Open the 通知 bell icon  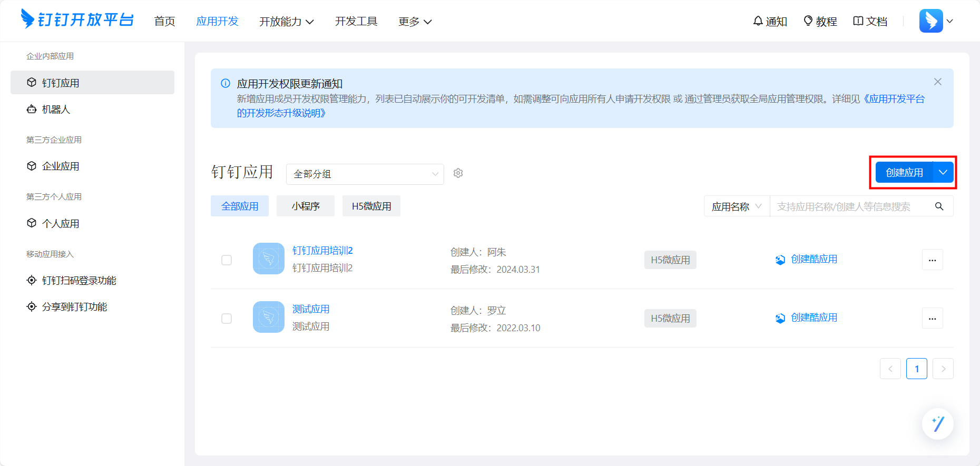click(x=758, y=21)
